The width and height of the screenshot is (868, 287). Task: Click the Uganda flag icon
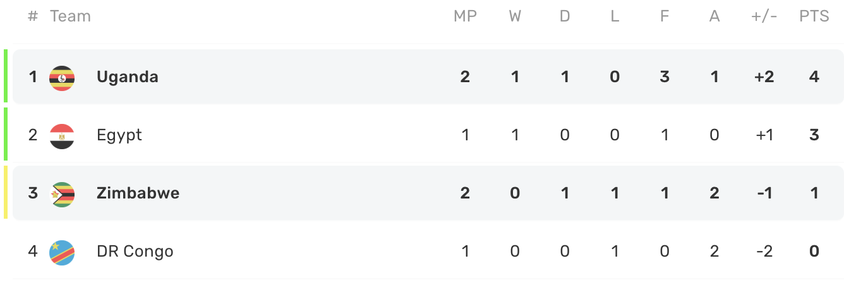click(62, 77)
